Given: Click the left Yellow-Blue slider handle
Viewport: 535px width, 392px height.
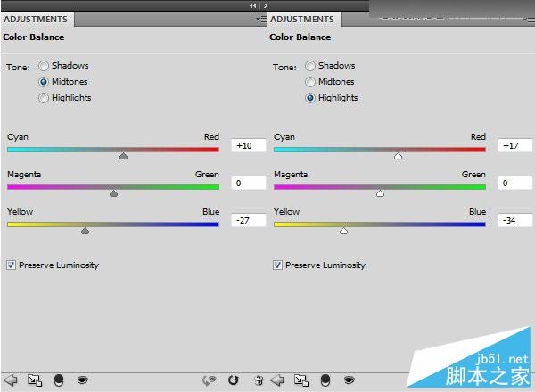Looking at the screenshot, I should [86, 231].
